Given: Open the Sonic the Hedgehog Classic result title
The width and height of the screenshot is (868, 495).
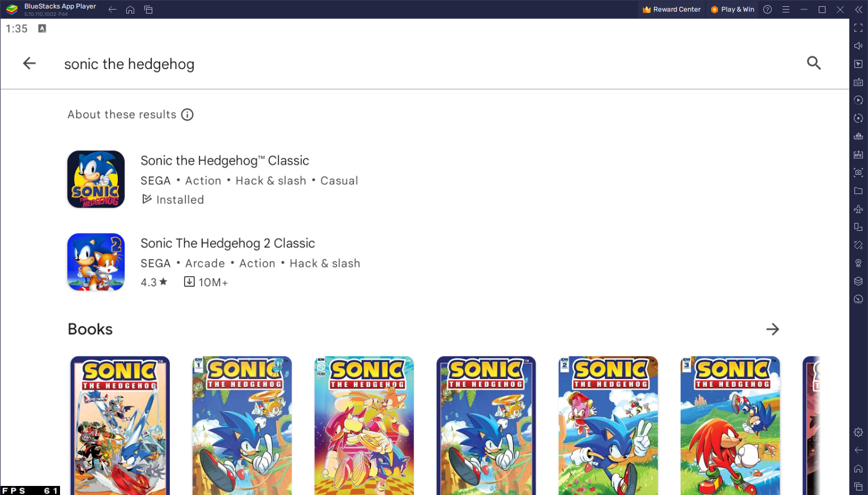Looking at the screenshot, I should pos(225,161).
